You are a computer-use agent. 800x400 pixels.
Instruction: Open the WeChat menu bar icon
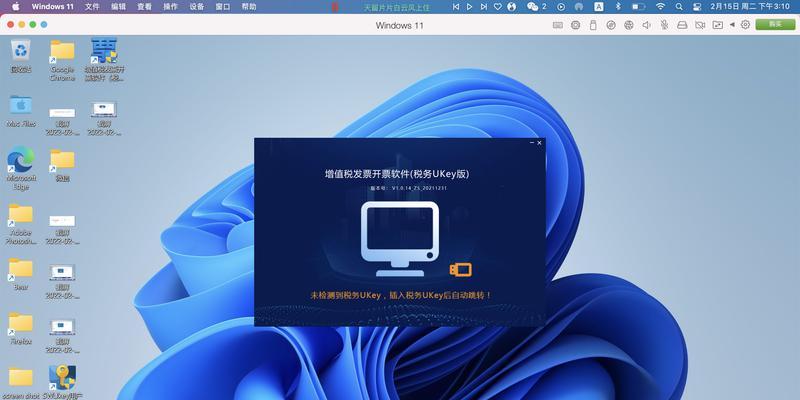tap(533, 7)
